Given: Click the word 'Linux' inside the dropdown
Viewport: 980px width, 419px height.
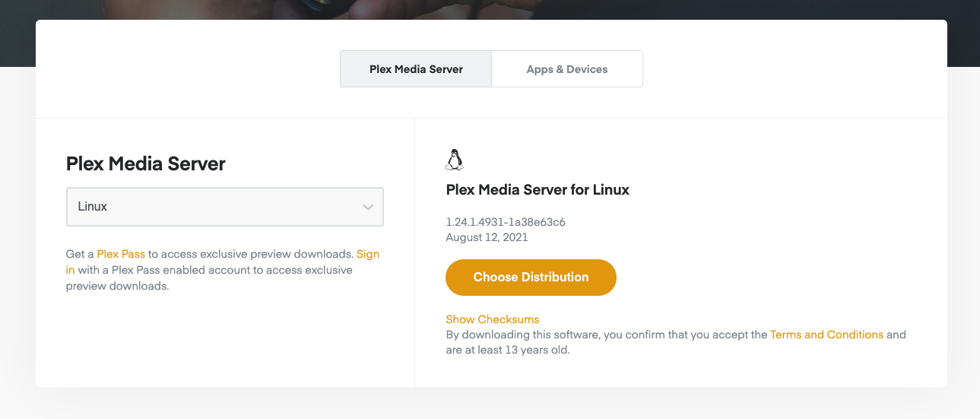Looking at the screenshot, I should [93, 207].
